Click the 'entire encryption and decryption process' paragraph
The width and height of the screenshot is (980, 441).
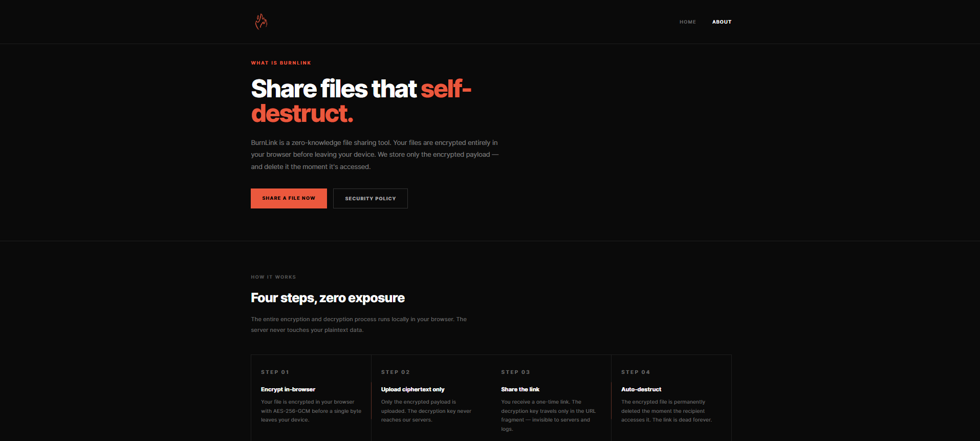click(359, 325)
